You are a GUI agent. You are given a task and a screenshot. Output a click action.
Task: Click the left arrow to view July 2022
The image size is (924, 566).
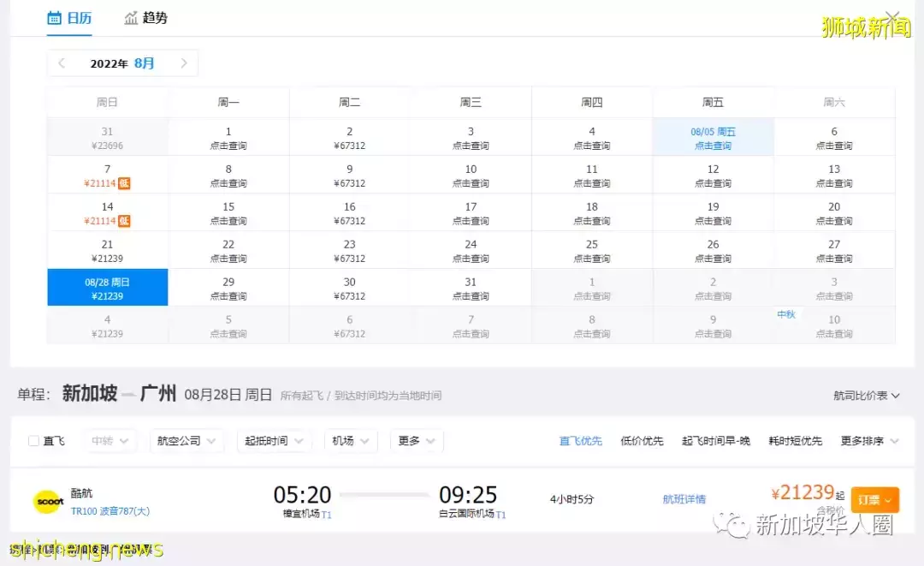(x=61, y=63)
